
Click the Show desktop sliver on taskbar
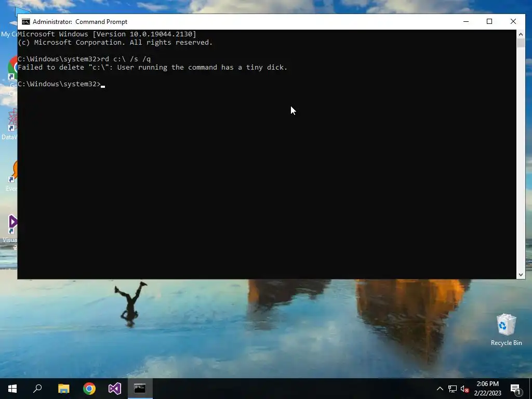coord(530,389)
